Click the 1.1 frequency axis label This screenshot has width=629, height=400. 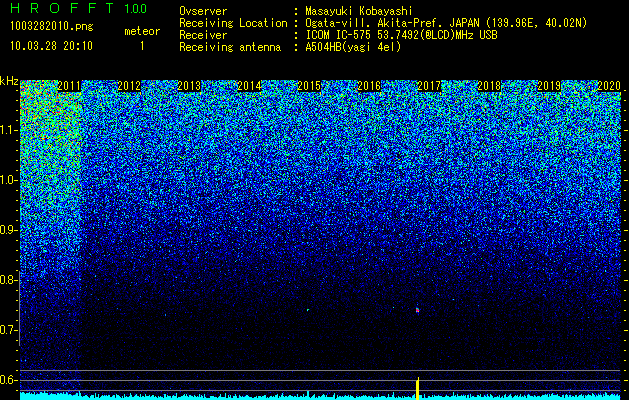(9, 130)
